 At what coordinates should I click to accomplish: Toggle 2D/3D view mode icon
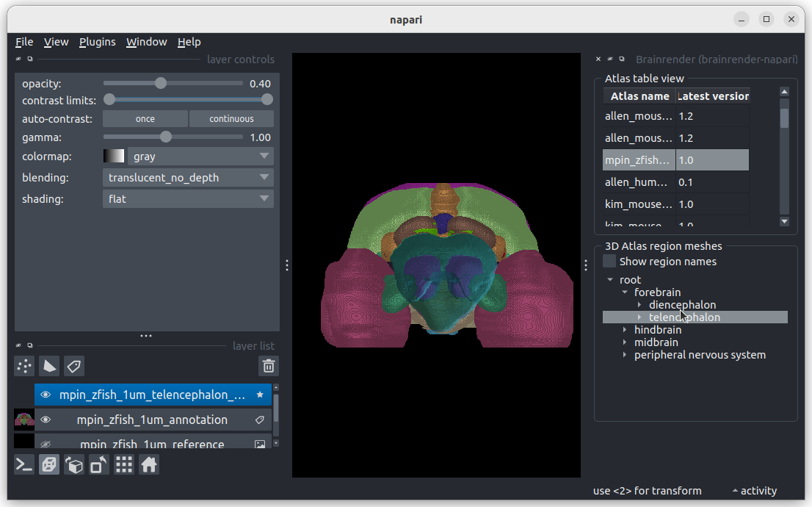pyautogui.click(x=49, y=464)
